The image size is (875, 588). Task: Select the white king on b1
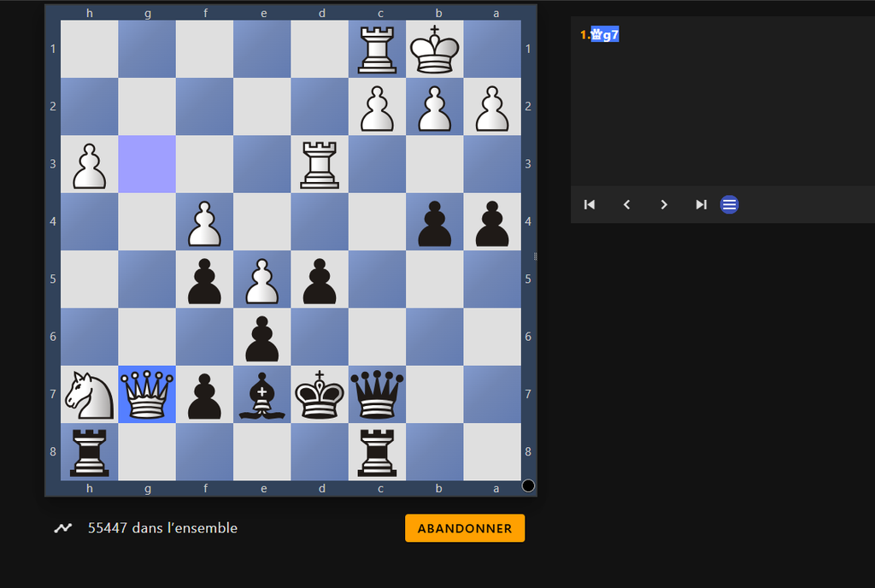click(434, 50)
